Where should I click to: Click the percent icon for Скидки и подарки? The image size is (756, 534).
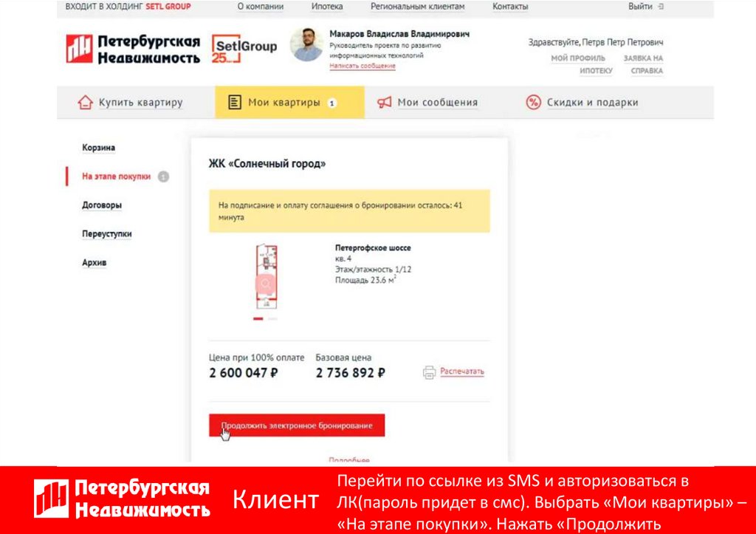(x=533, y=102)
